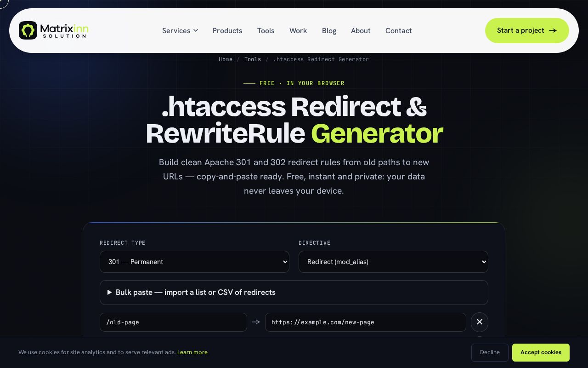The width and height of the screenshot is (588, 368).
Task: Expand the Bulk paste section
Action: pos(294,293)
